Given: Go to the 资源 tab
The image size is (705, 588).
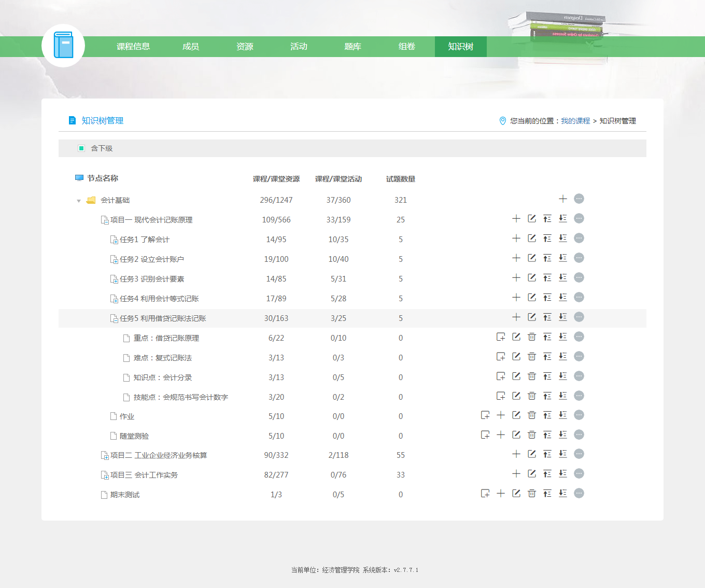Looking at the screenshot, I should point(245,47).
